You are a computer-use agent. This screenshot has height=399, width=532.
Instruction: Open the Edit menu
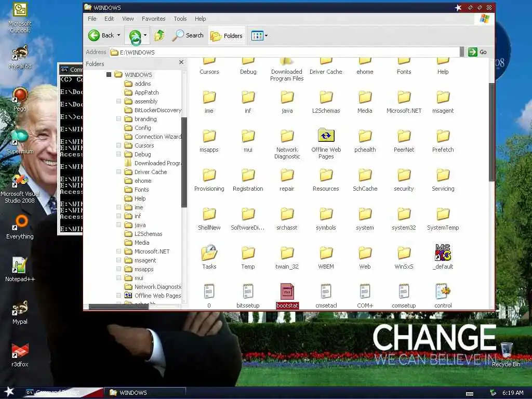click(x=109, y=19)
